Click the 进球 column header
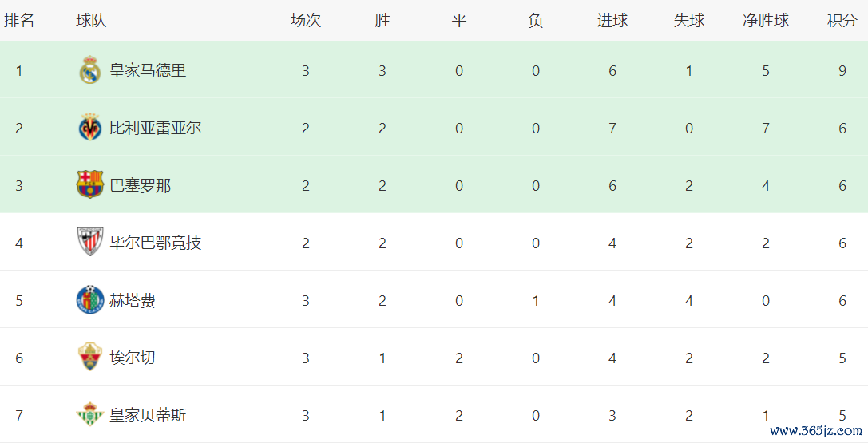Viewport: 868px width, 443px height. [612, 21]
